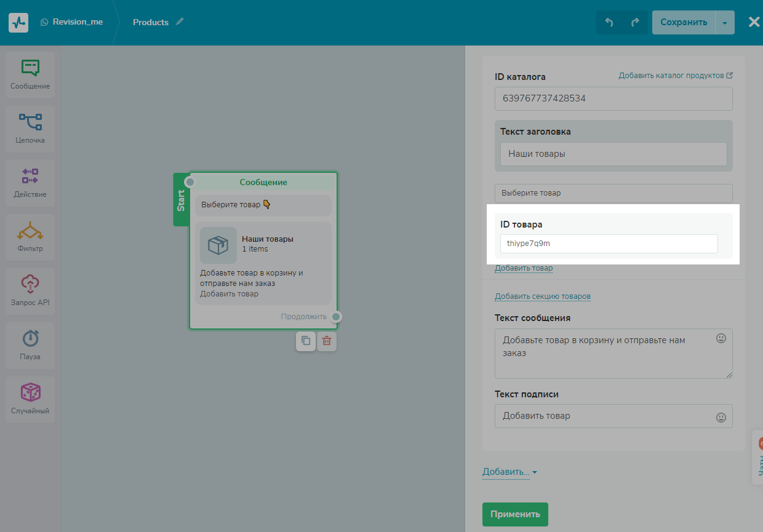Edit the Products name with pencil icon
The image size is (763, 532).
click(180, 22)
